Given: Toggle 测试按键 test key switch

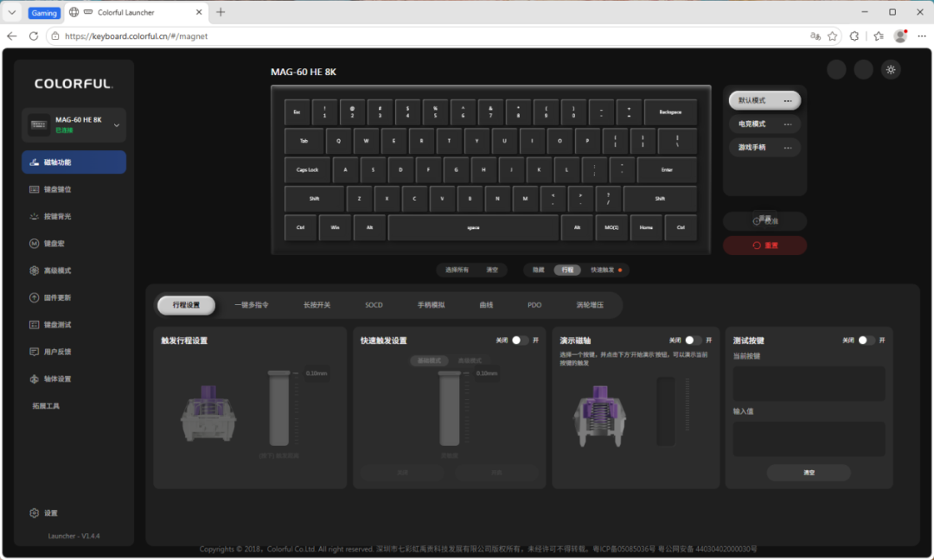Looking at the screenshot, I should click(x=866, y=340).
